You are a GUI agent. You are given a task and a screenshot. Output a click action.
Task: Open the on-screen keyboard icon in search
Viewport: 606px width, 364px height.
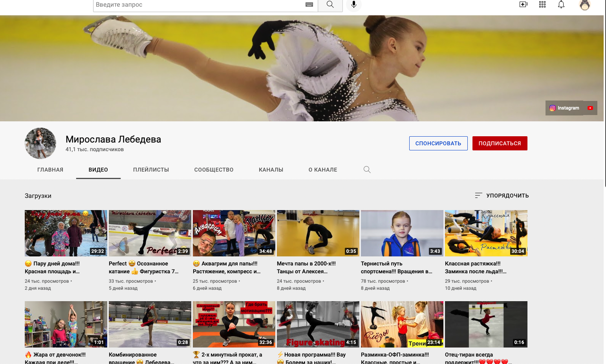pyautogui.click(x=309, y=5)
